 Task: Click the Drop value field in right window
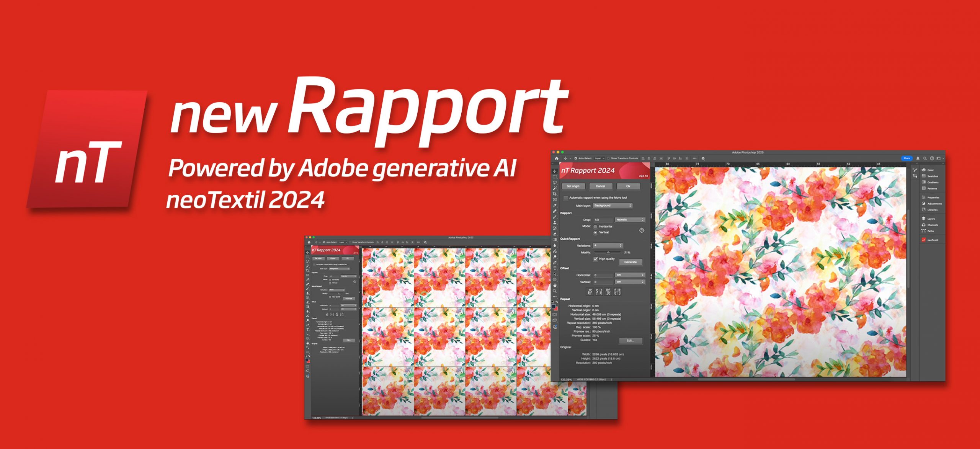[x=603, y=220]
